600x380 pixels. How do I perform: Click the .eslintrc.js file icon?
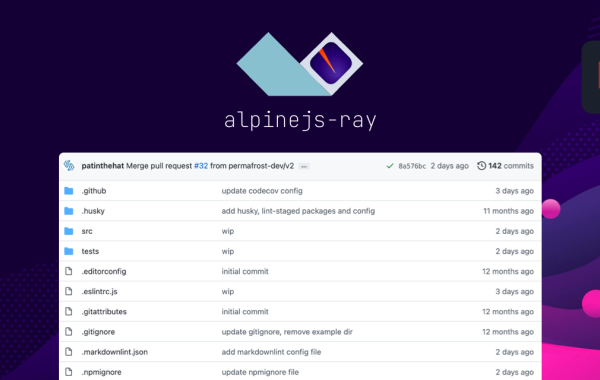68,291
